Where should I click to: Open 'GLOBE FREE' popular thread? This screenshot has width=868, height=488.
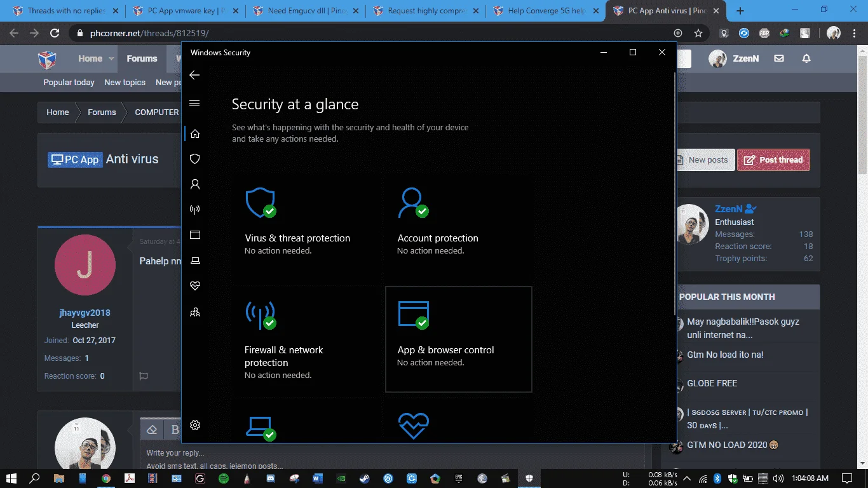pos(712,383)
